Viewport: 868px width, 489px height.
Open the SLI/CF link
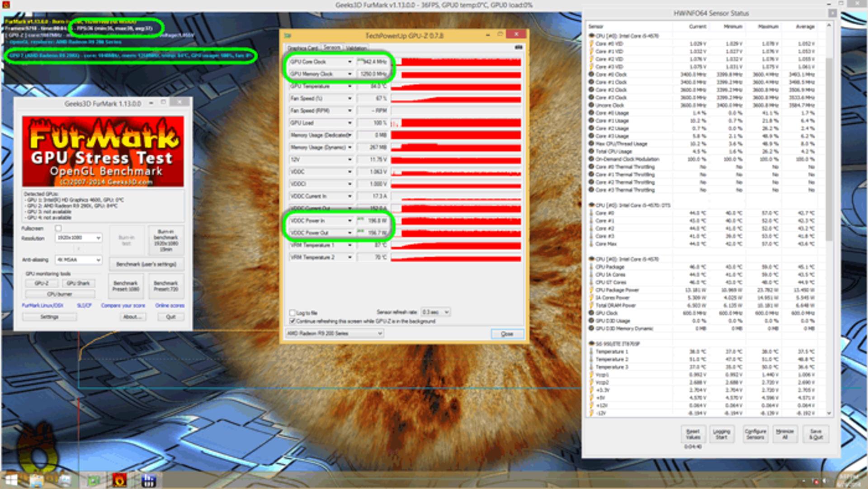(84, 305)
